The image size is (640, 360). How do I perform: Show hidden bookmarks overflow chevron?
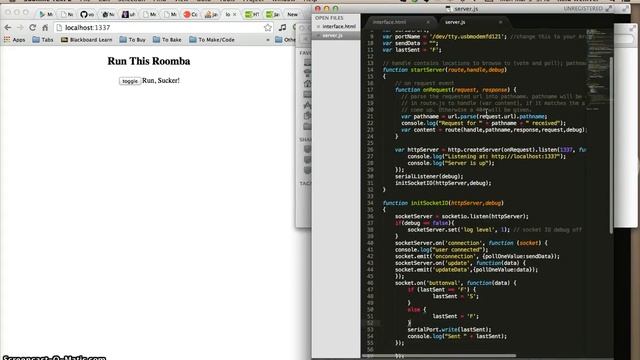pyautogui.click(x=268, y=40)
